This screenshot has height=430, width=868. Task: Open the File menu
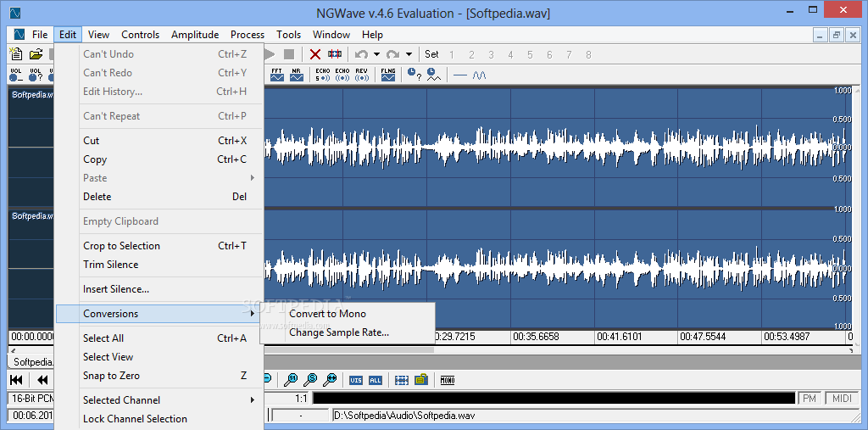coord(40,35)
